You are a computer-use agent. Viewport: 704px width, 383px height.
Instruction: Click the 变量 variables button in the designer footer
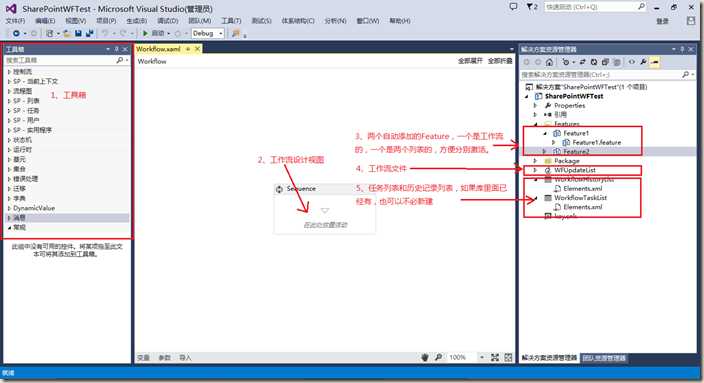point(143,358)
